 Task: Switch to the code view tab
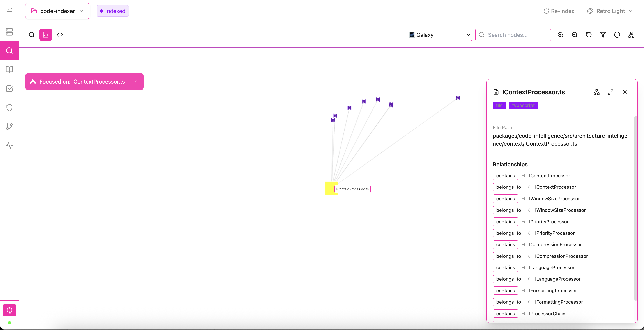(60, 35)
